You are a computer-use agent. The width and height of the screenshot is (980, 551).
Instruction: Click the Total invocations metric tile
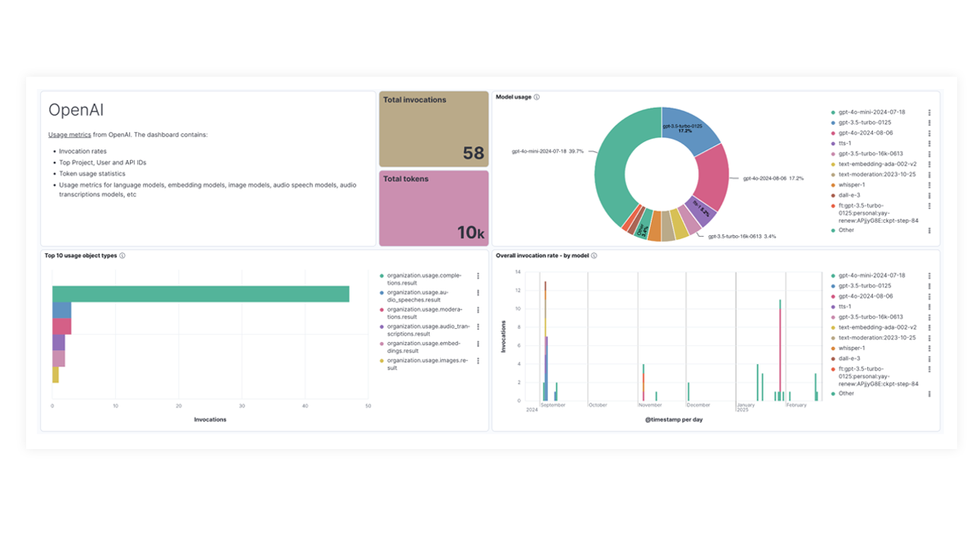434,129
